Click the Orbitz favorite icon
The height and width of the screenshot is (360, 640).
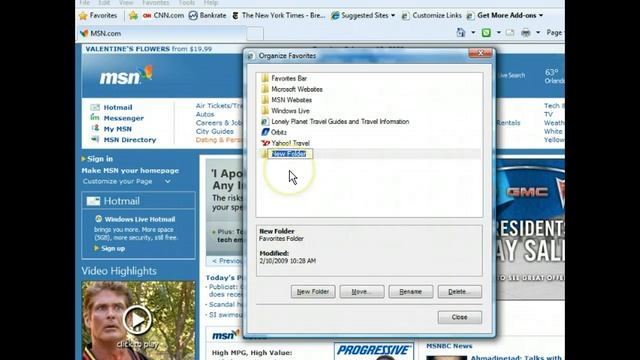coord(265,132)
